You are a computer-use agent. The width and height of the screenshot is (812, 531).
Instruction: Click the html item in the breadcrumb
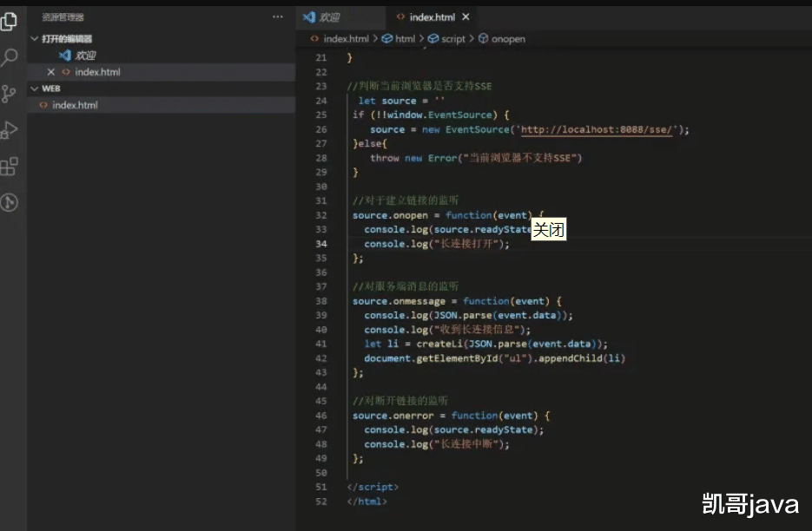coord(405,39)
